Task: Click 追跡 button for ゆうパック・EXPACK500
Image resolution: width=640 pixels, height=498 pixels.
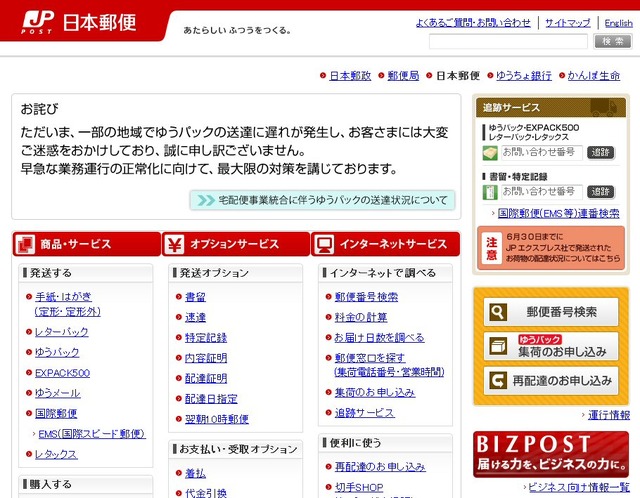Action: [x=600, y=153]
